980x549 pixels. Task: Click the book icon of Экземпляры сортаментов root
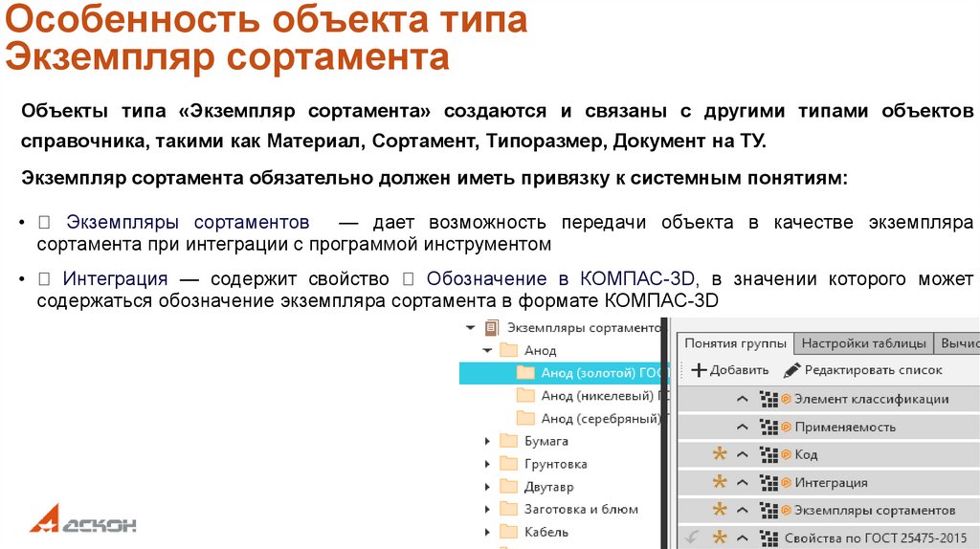point(492,327)
